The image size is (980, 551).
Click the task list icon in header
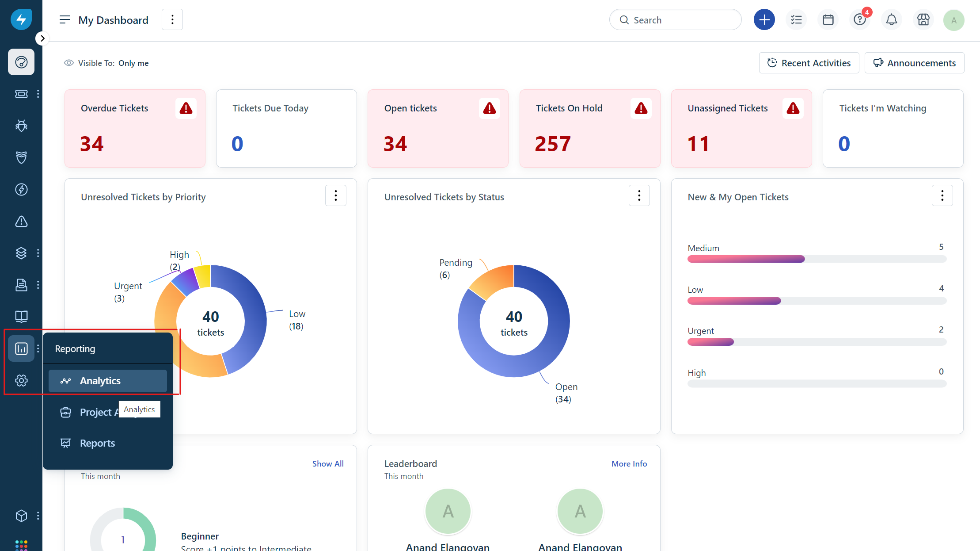(x=796, y=20)
